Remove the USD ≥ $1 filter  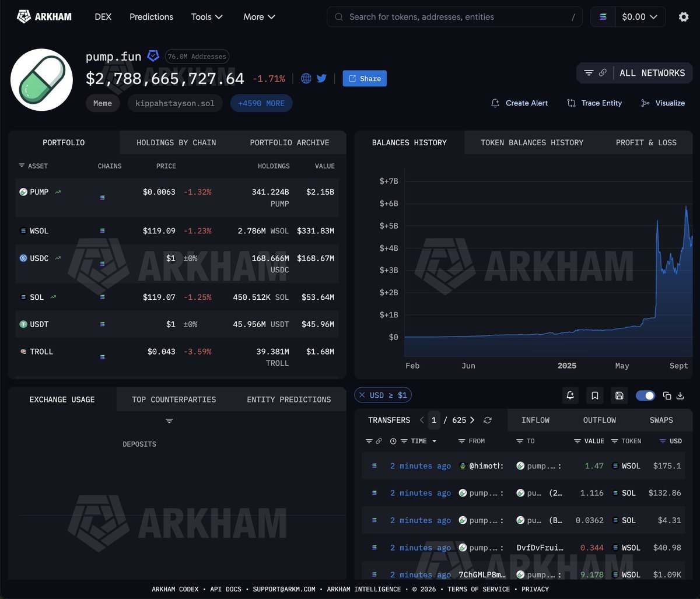(x=362, y=395)
